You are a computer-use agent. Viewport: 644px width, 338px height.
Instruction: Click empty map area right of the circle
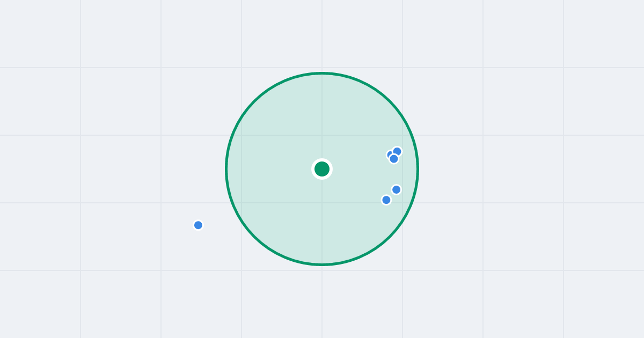510,169
